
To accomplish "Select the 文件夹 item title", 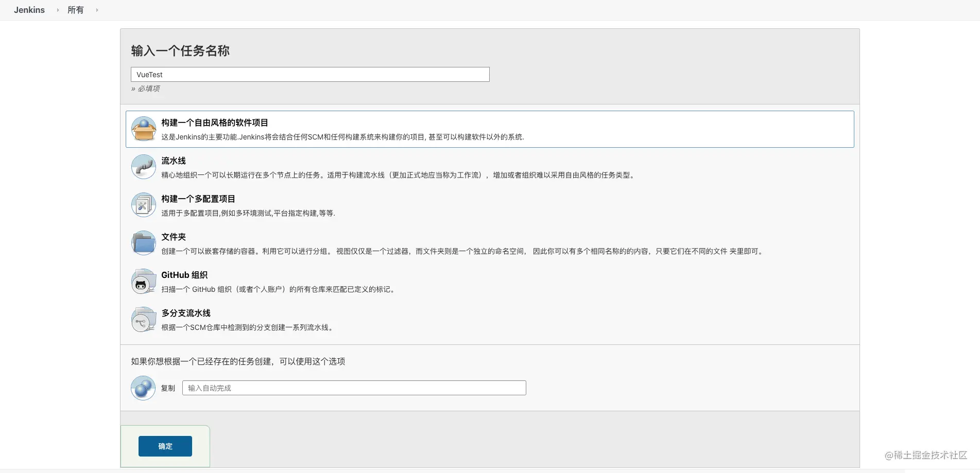I will (174, 237).
